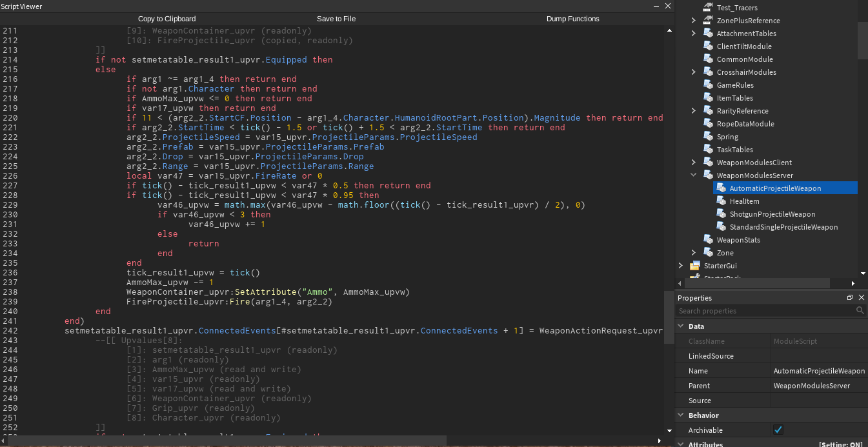Click the ShotgunProjectileWeapon module icon
The width and height of the screenshot is (868, 447).
[x=720, y=214]
